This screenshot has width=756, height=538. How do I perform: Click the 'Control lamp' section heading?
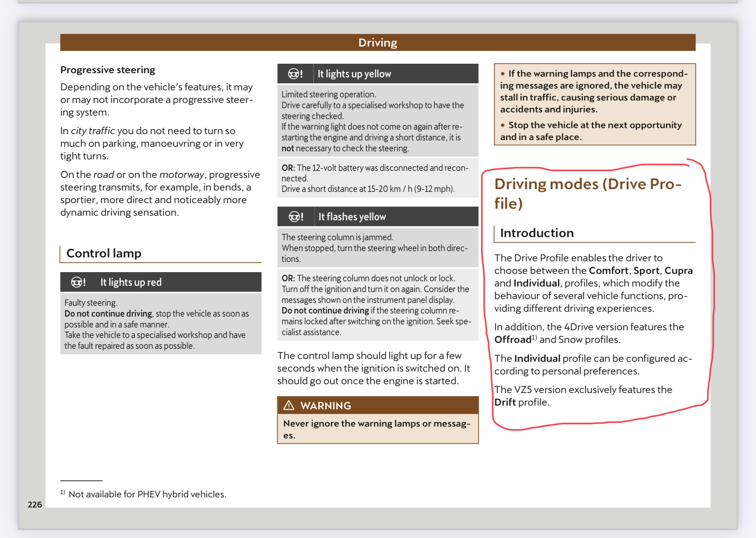[x=104, y=253]
